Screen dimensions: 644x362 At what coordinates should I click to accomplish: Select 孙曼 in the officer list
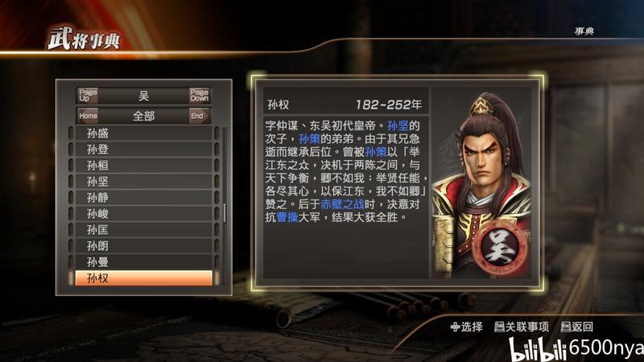pyautogui.click(x=144, y=262)
